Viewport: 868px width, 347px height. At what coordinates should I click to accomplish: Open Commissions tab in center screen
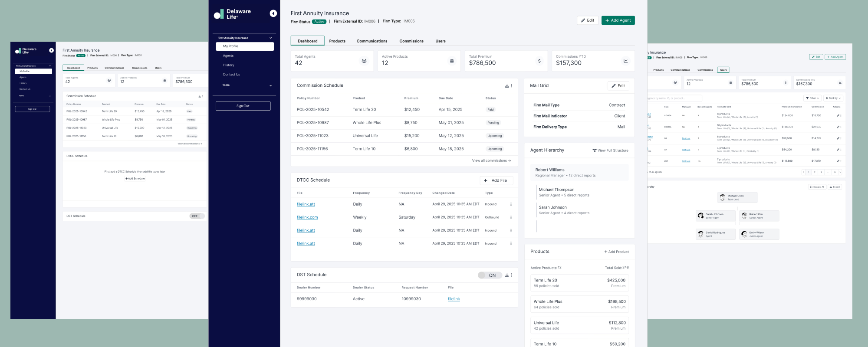coord(411,41)
